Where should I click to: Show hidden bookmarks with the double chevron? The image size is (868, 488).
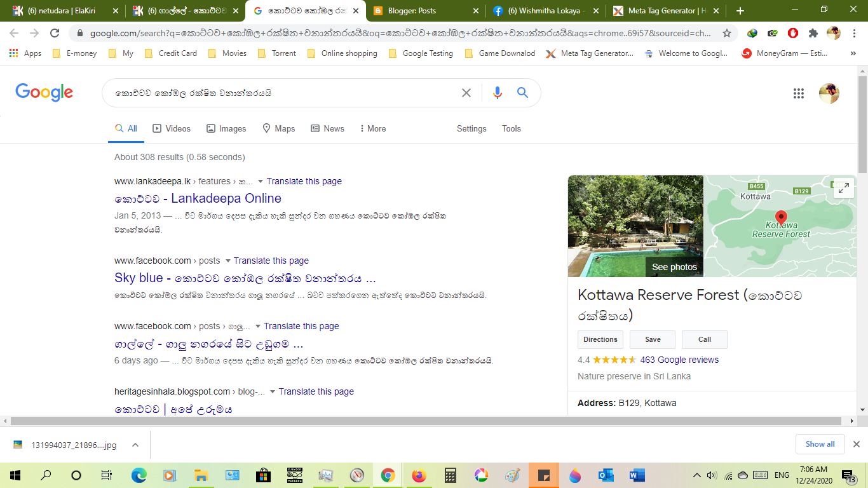853,54
